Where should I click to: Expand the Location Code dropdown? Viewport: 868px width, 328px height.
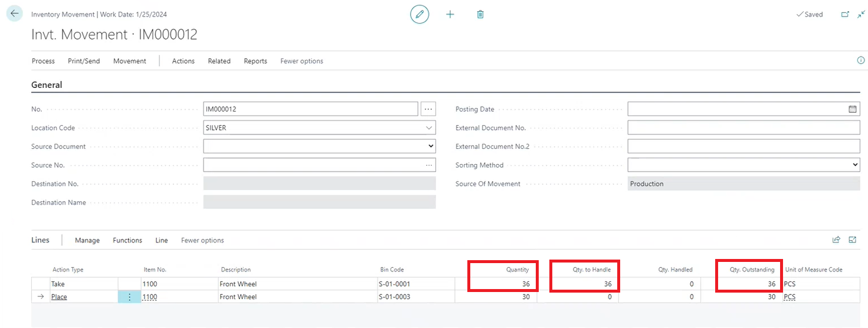click(428, 128)
